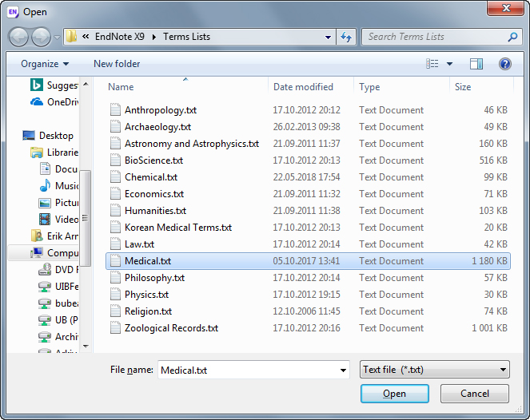Viewport: 530px width, 420px height.
Task: Toggle the preview pane
Action: point(476,64)
